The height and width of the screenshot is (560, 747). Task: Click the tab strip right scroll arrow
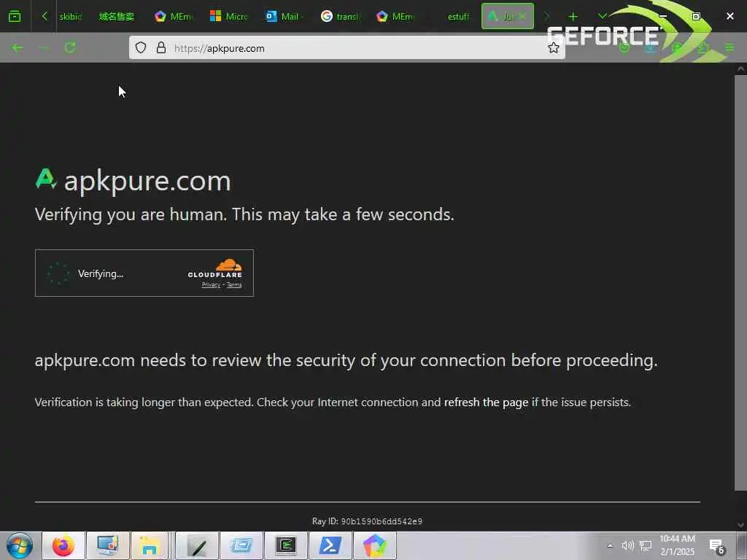point(546,16)
